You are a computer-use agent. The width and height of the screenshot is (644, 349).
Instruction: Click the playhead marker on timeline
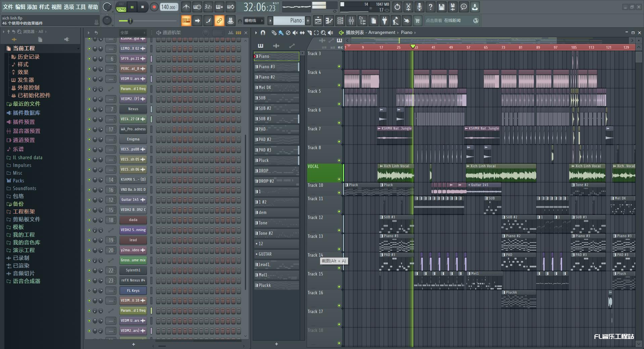[x=413, y=46]
